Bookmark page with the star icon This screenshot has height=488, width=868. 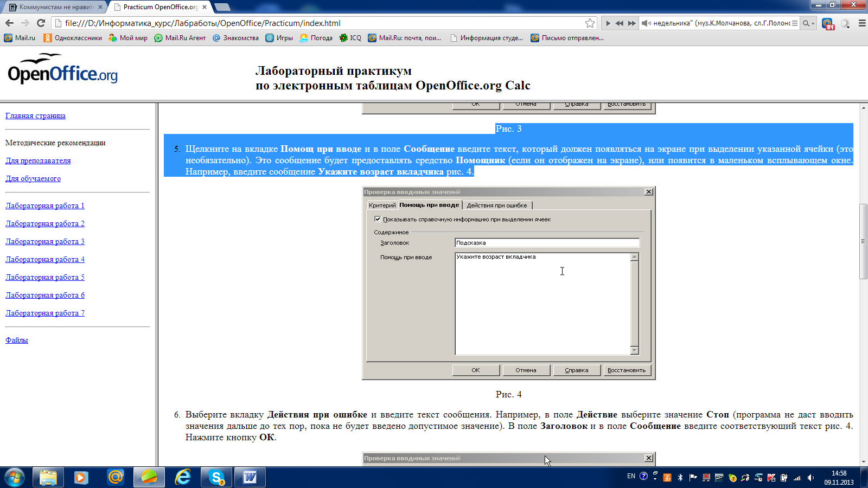point(590,23)
